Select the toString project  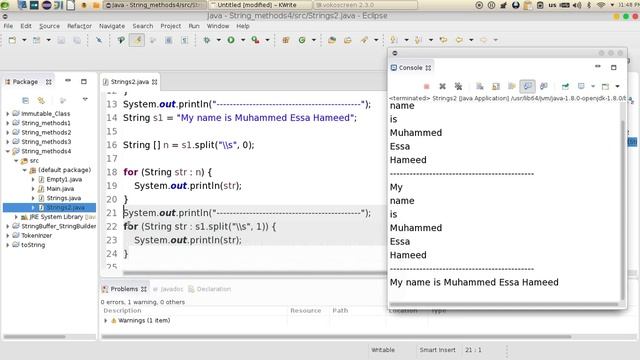[33, 245]
